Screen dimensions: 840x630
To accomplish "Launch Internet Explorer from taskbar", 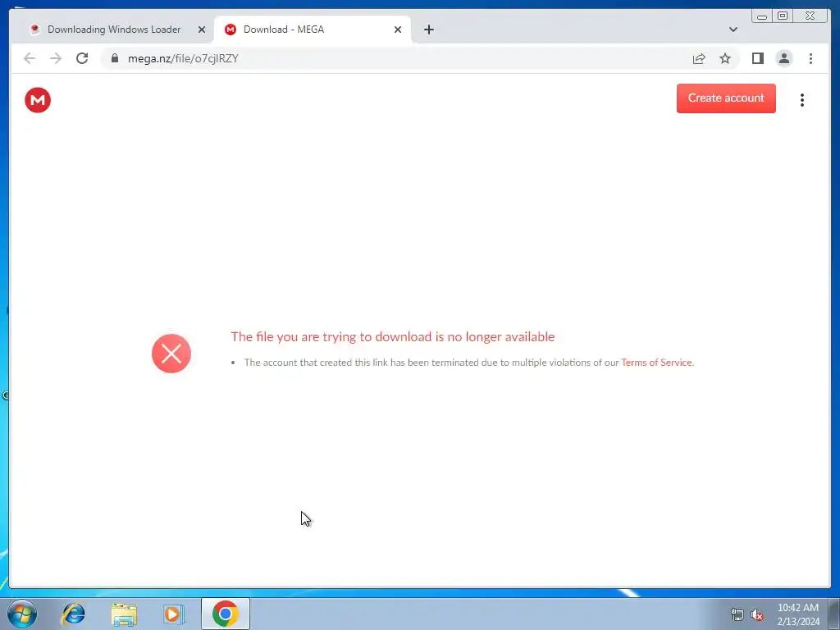I will tap(73, 614).
